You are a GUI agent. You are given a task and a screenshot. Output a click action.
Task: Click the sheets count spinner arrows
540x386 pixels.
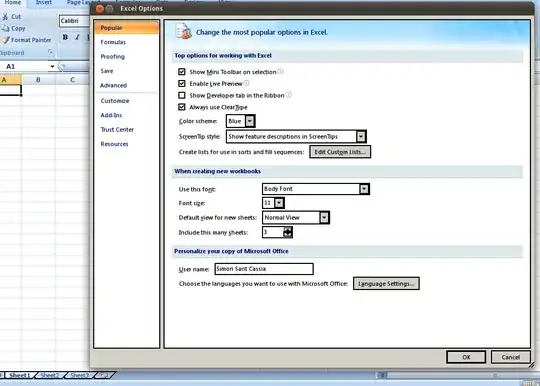pyautogui.click(x=288, y=232)
